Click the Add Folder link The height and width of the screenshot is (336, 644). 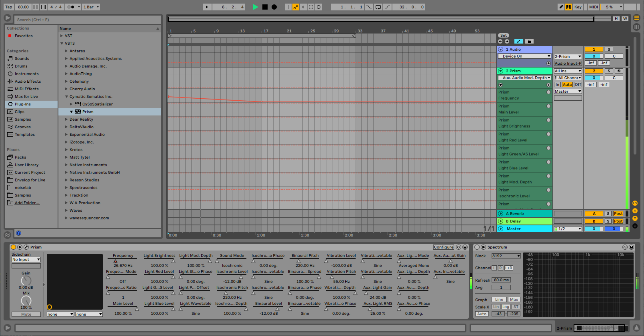(x=27, y=203)
